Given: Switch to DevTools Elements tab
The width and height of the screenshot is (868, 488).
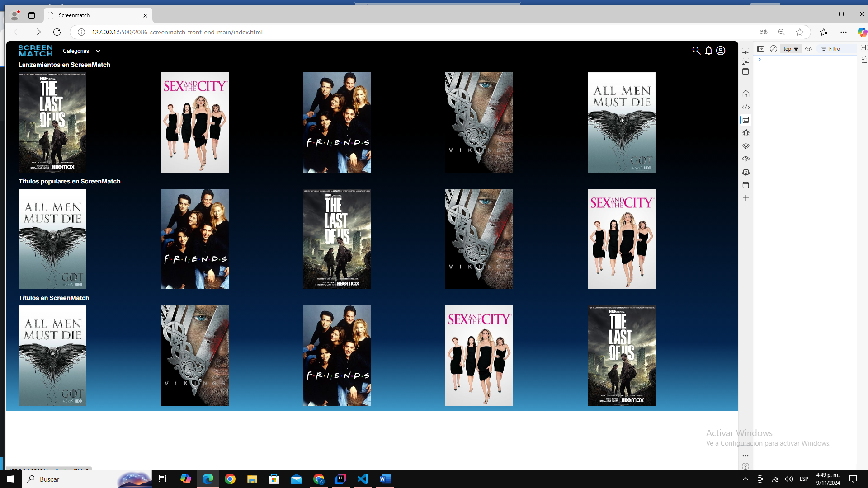Looking at the screenshot, I should coord(746,107).
